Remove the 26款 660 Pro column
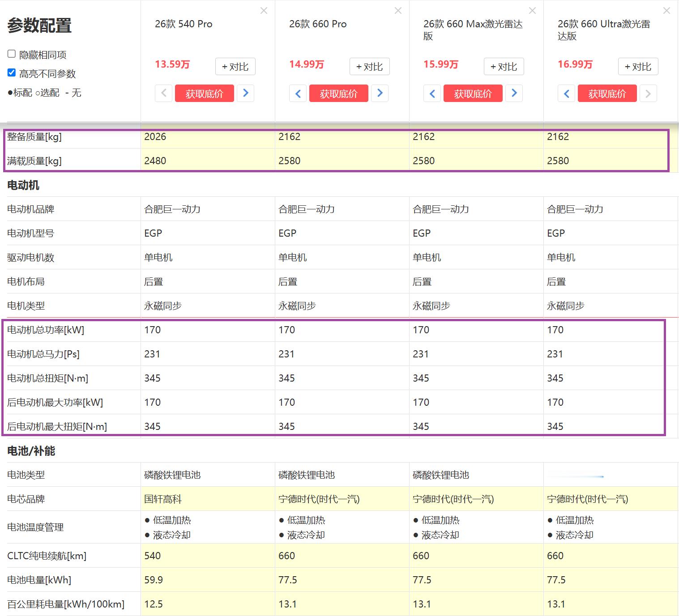The image size is (679, 616). (398, 11)
